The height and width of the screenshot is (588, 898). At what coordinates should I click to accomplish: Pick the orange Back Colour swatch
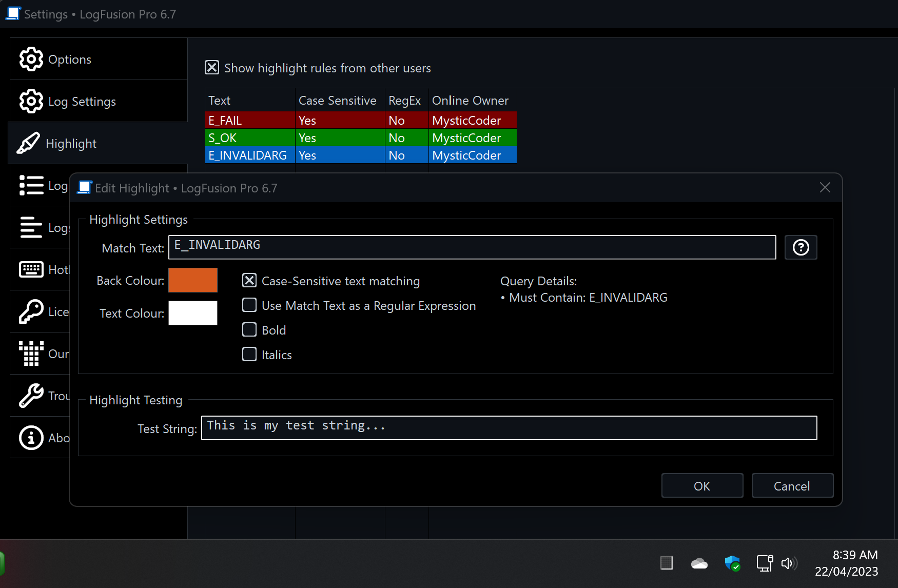(x=193, y=281)
